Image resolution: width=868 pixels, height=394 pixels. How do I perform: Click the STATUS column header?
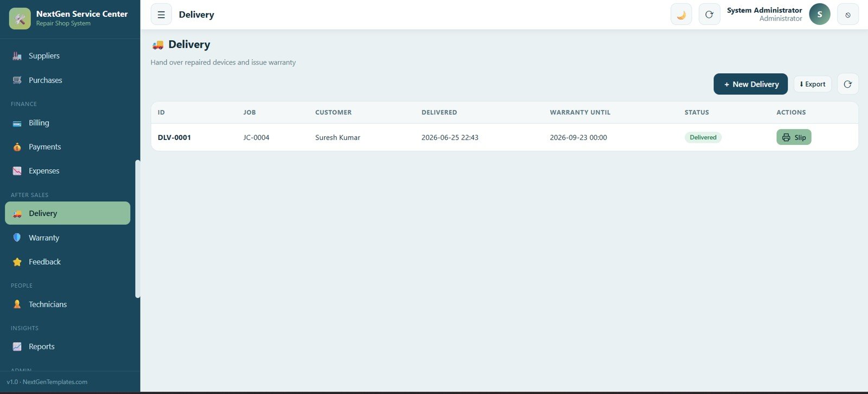click(697, 112)
